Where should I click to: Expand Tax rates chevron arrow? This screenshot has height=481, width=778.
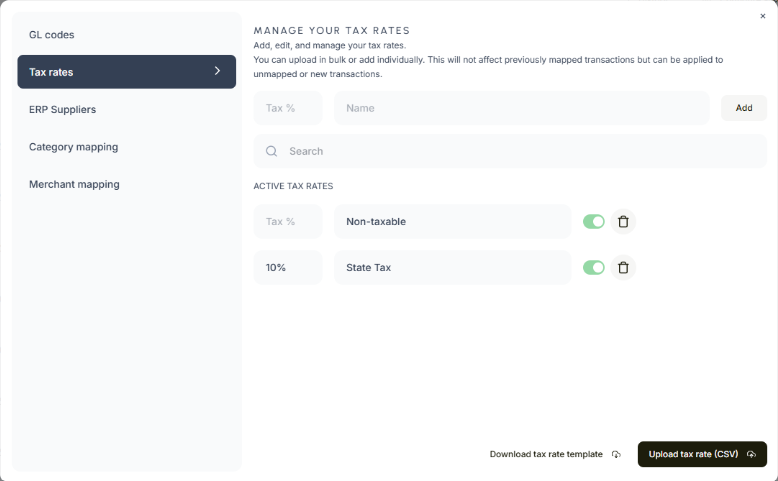(x=217, y=71)
